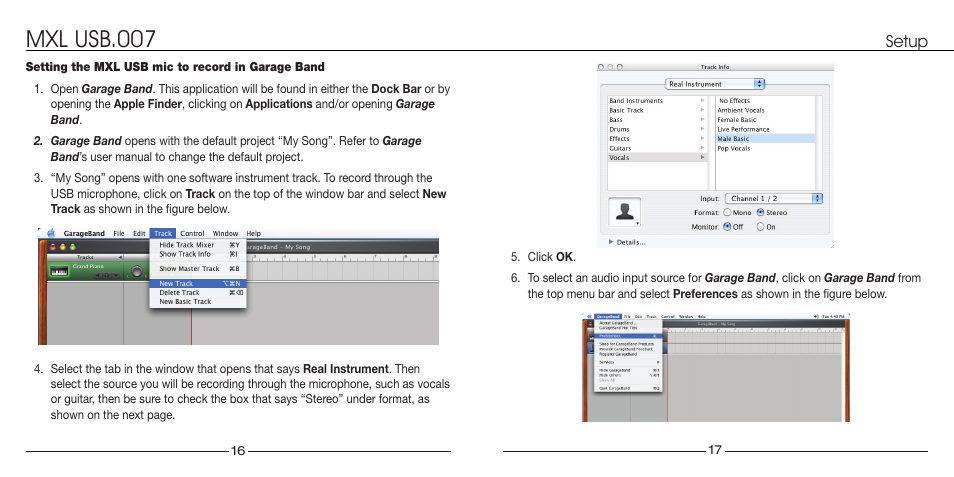The image size is (954, 477).
Task: Open the Real Instrument dropdown
Action: point(716,84)
